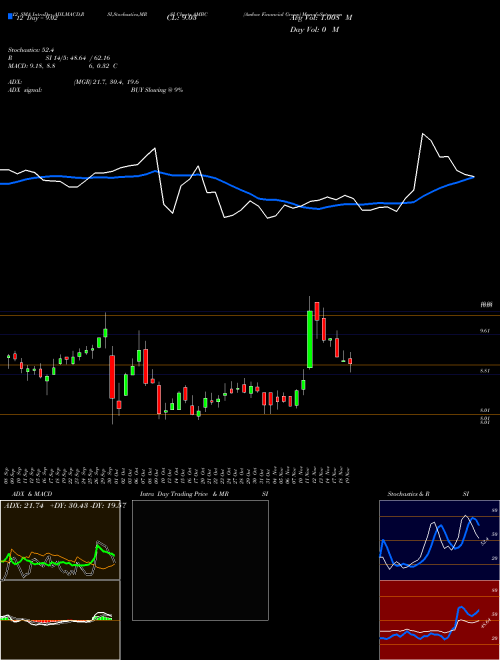The image size is (500, 660).
Task: Click the 'ADX signal:' label
Action: pyautogui.click(x=25, y=90)
